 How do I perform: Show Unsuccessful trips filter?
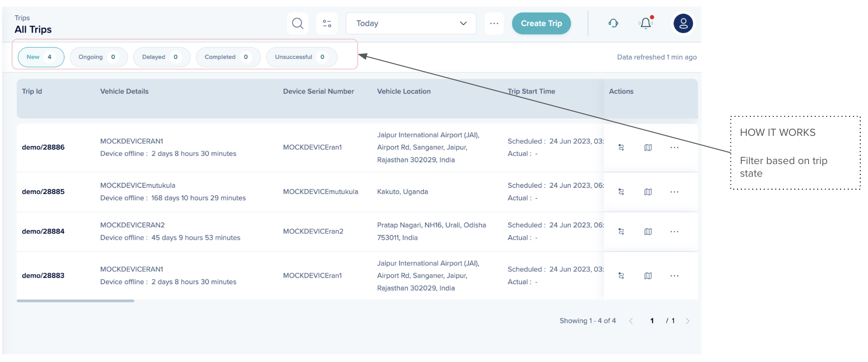point(301,57)
